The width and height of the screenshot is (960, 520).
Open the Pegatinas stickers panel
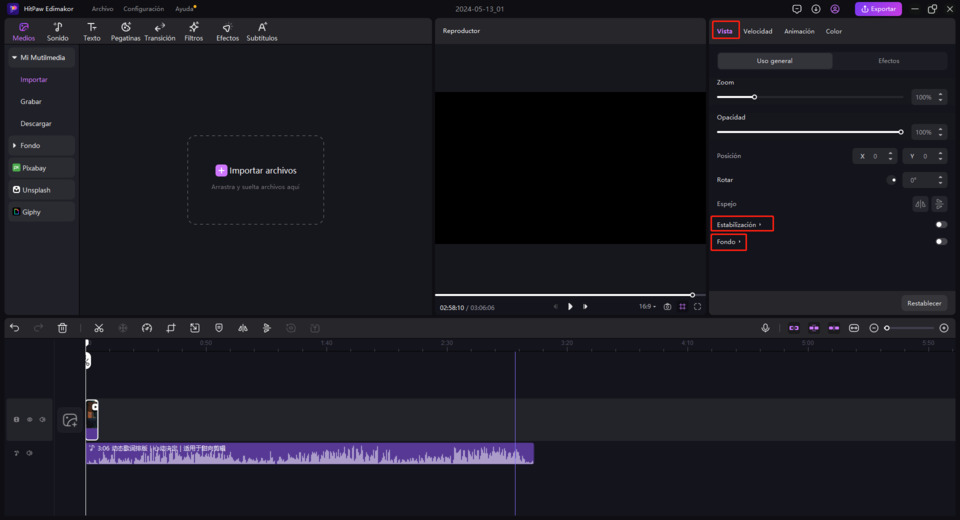pyautogui.click(x=126, y=31)
